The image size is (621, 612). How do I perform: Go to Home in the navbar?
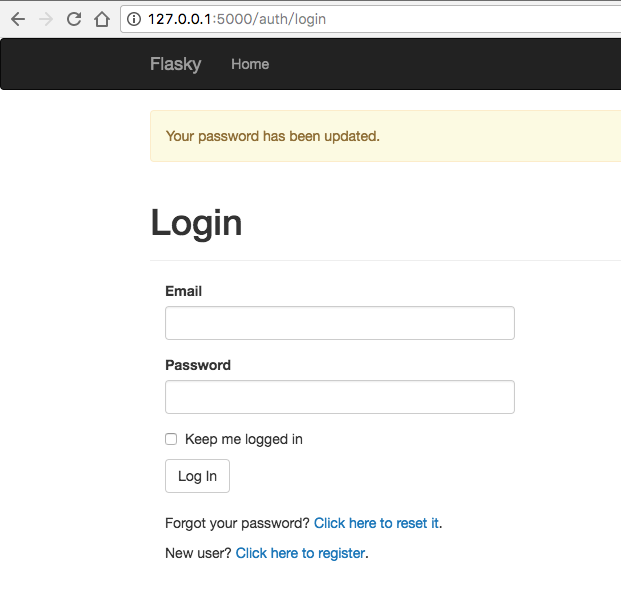[x=250, y=64]
